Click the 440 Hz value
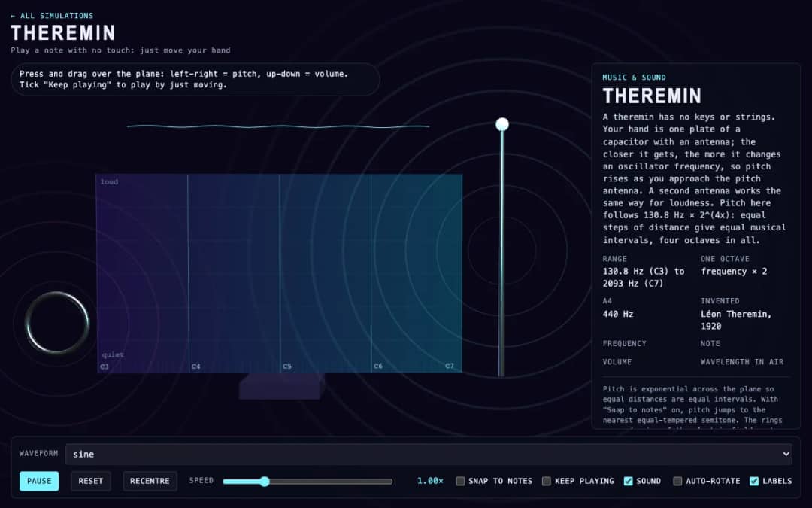This screenshot has height=508, width=812. coord(618,314)
